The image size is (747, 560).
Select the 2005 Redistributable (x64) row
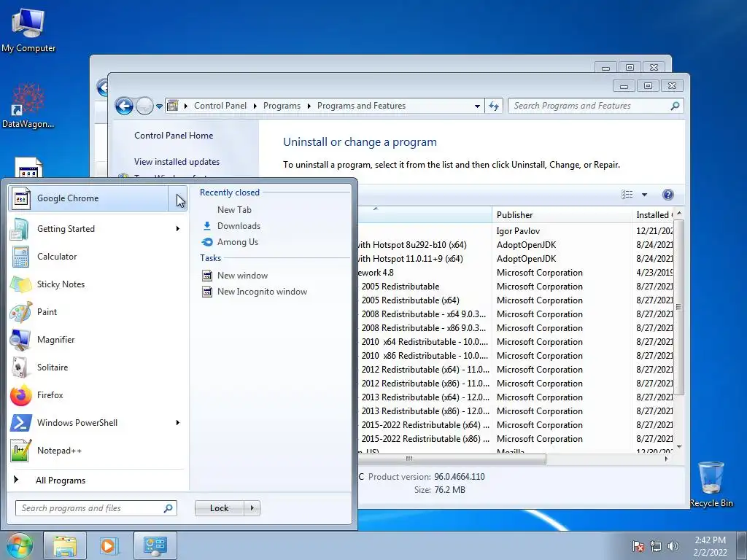tap(516, 300)
